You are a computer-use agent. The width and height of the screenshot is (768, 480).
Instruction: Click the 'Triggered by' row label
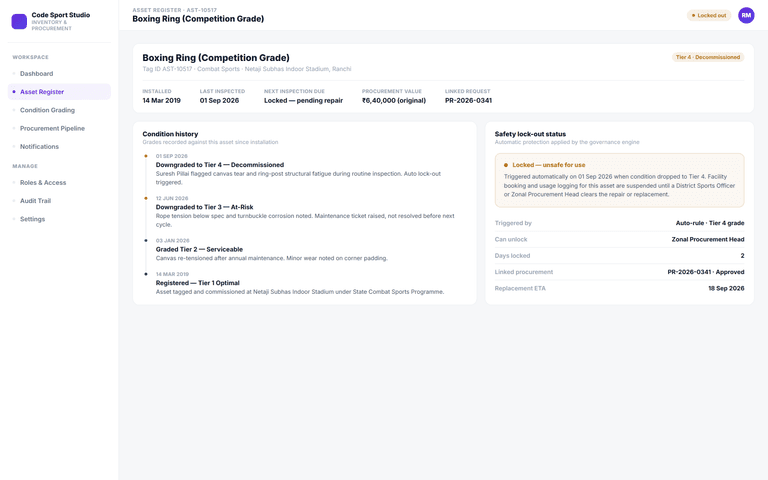pos(513,223)
